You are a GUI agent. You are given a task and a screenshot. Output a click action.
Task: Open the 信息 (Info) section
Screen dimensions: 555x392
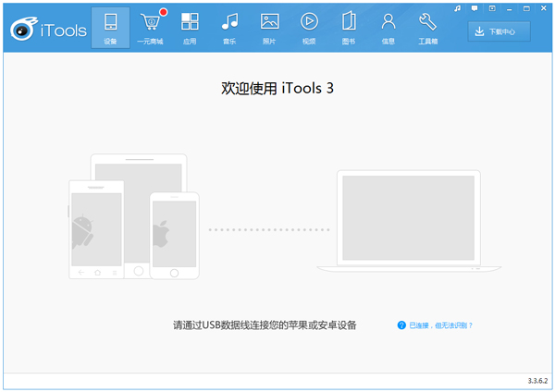[x=388, y=27]
